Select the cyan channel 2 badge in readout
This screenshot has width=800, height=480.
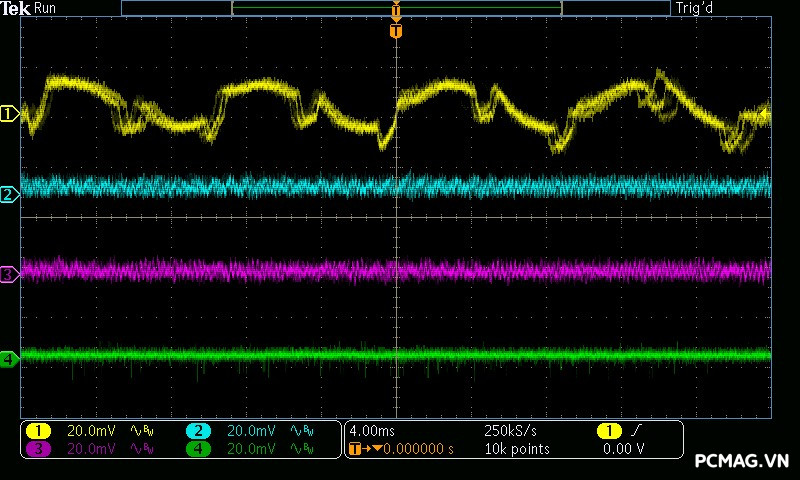click(x=198, y=431)
